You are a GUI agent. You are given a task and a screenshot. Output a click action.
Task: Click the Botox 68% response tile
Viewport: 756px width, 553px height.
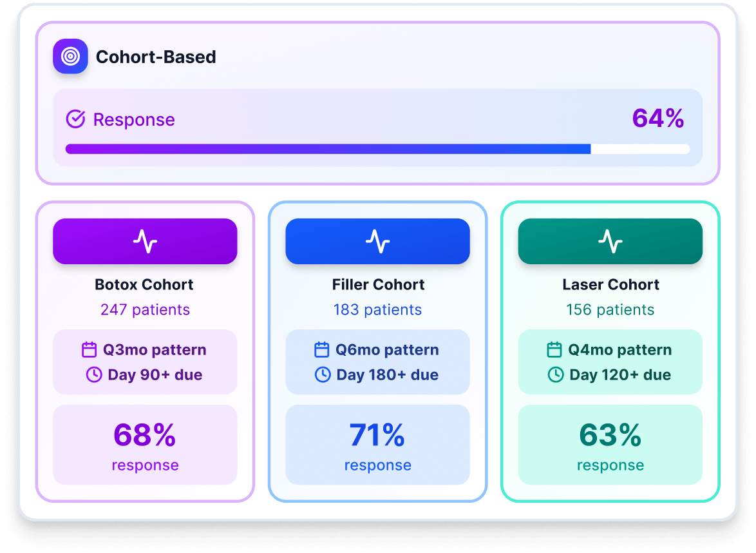coord(145,445)
